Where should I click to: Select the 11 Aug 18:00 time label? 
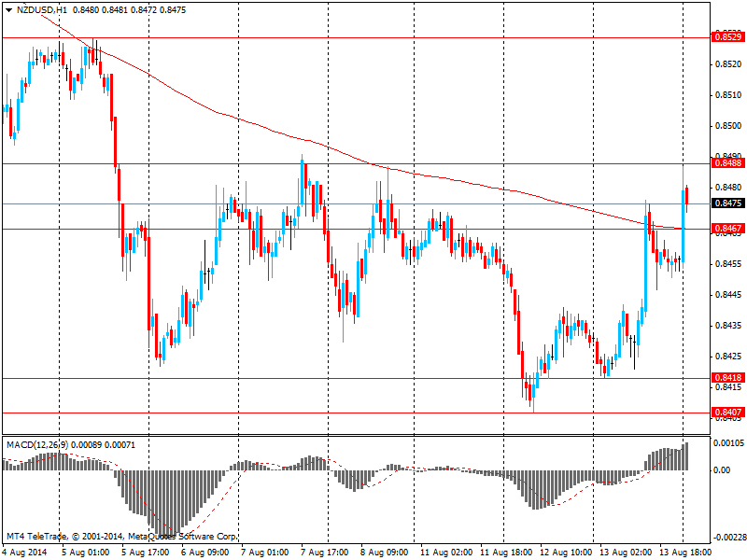point(506,553)
